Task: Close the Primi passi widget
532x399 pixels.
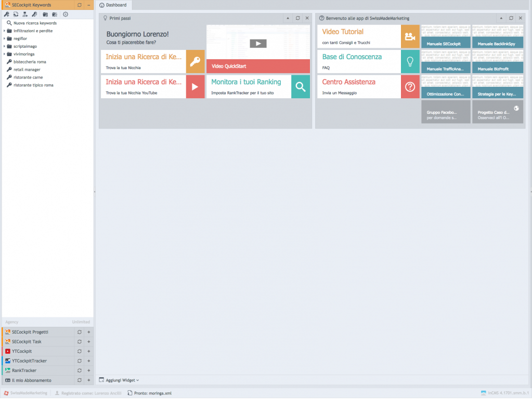Action: 307,18
